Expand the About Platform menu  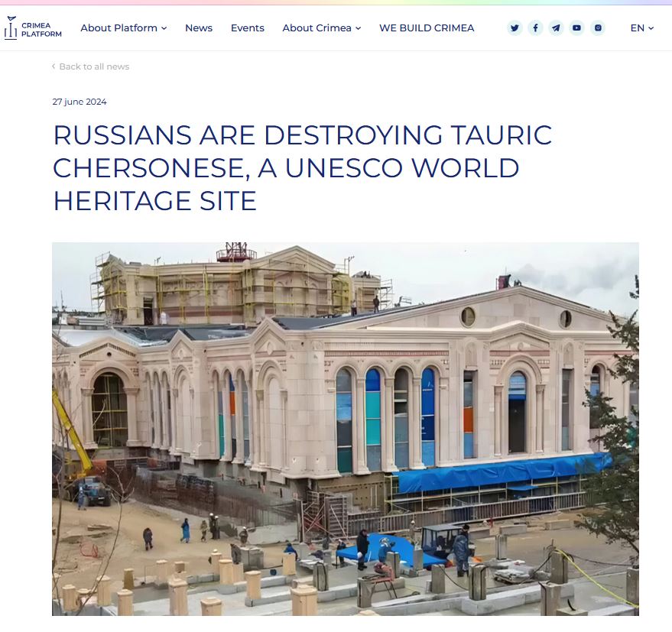pos(123,28)
